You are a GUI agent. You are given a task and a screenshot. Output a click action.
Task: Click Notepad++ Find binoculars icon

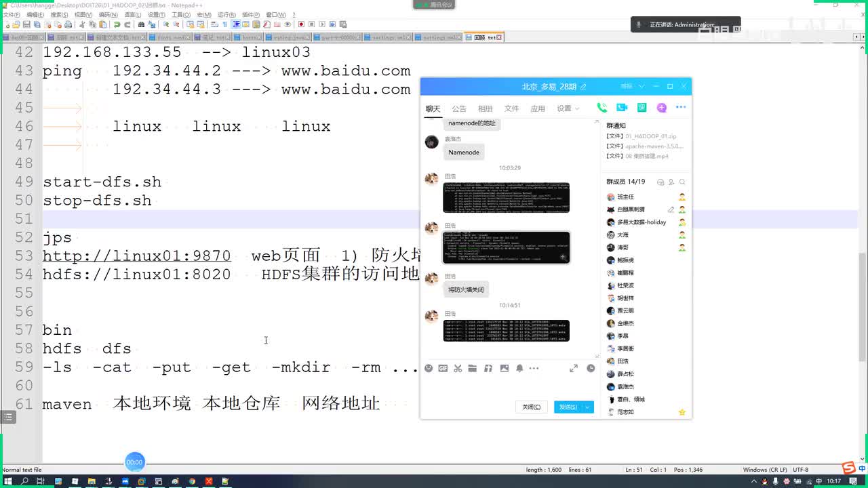[142, 24]
